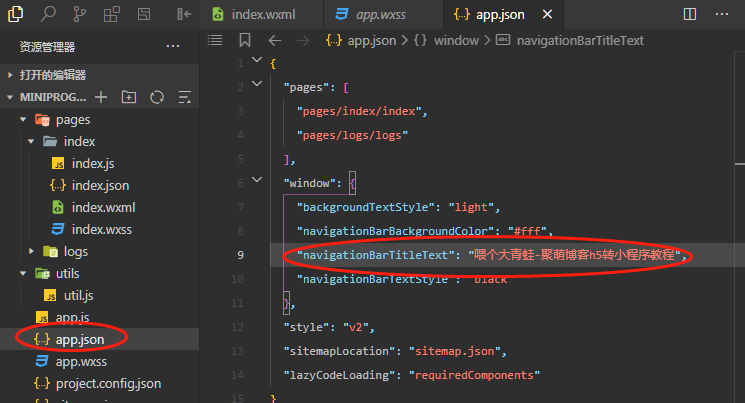The width and height of the screenshot is (745, 403).
Task: Toggle the bookmark icon in editor toolbar
Action: 245,40
